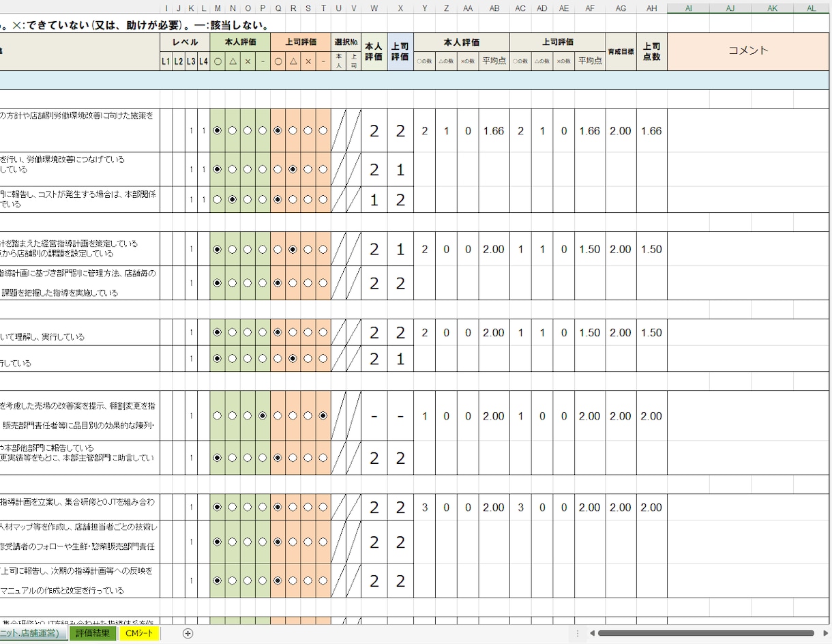Select column header AI
This screenshot has width=832, height=644.
688,8
